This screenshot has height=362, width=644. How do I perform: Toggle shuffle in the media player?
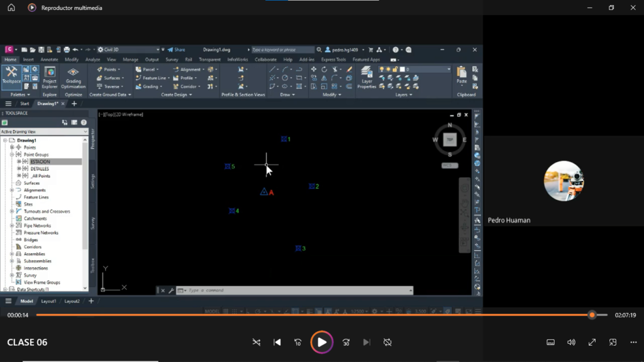[x=256, y=343]
